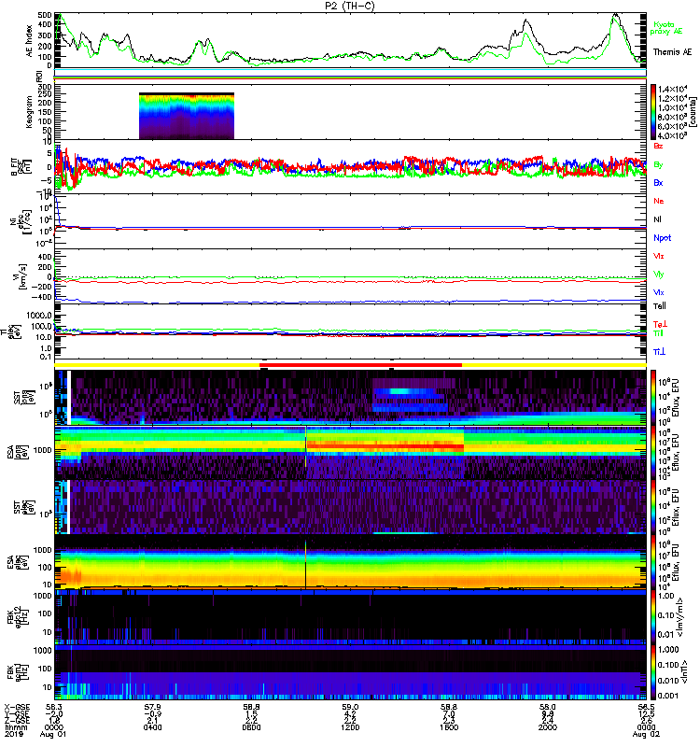700x747 pixels.
Task: Click the FBK edc12 mV/m color bar
Action: coord(653,616)
